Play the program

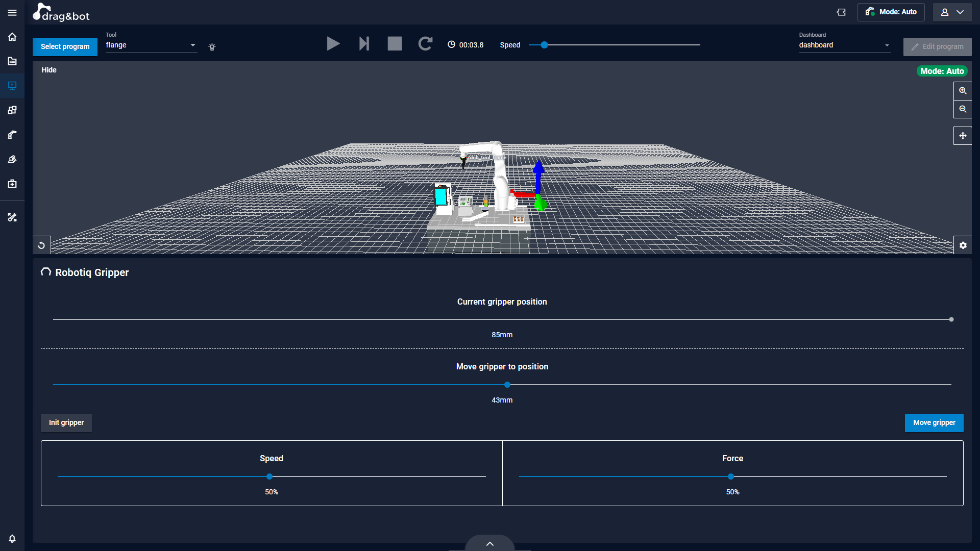(x=333, y=44)
